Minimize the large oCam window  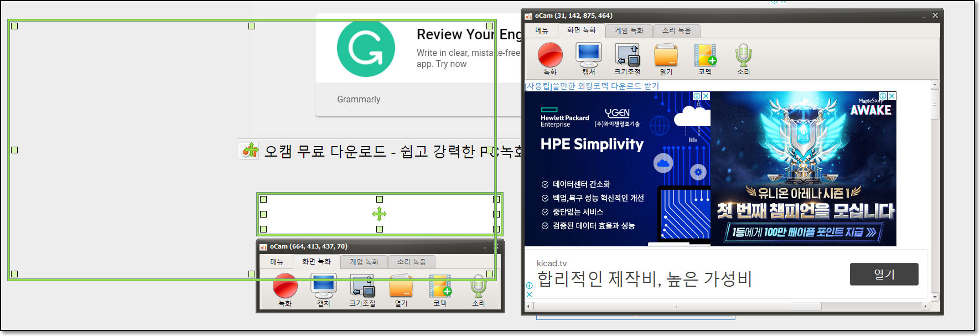click(x=924, y=16)
